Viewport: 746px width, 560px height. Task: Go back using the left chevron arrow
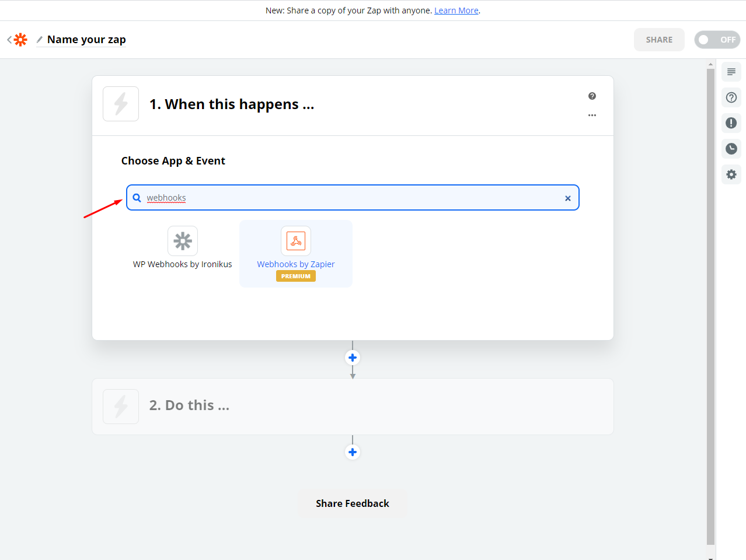(x=9, y=40)
